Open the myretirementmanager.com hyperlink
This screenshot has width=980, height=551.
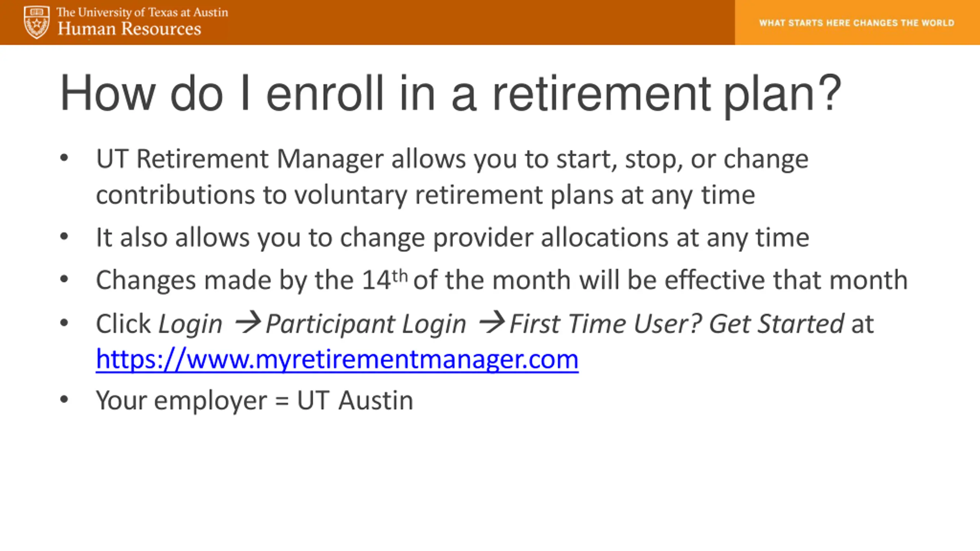(337, 359)
